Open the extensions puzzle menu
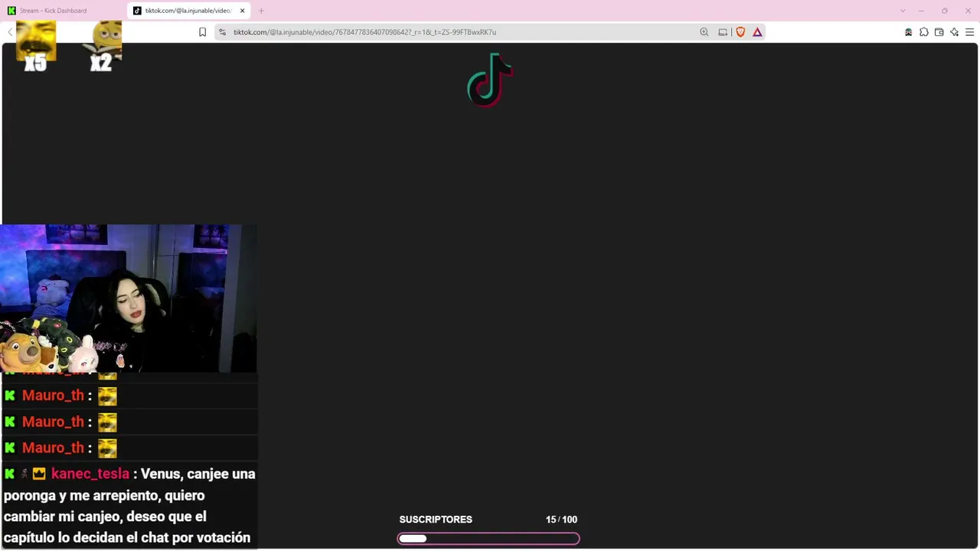 tap(924, 32)
